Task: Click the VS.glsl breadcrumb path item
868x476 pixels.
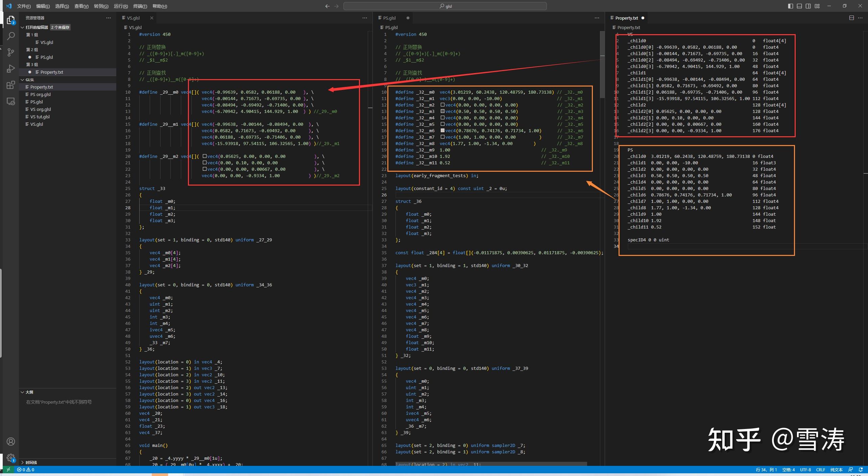Action: (133, 27)
